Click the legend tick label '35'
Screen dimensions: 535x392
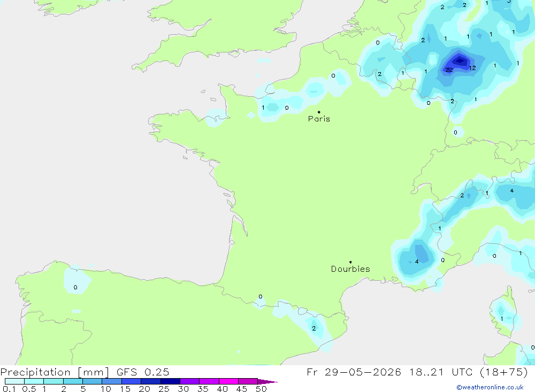203,389
